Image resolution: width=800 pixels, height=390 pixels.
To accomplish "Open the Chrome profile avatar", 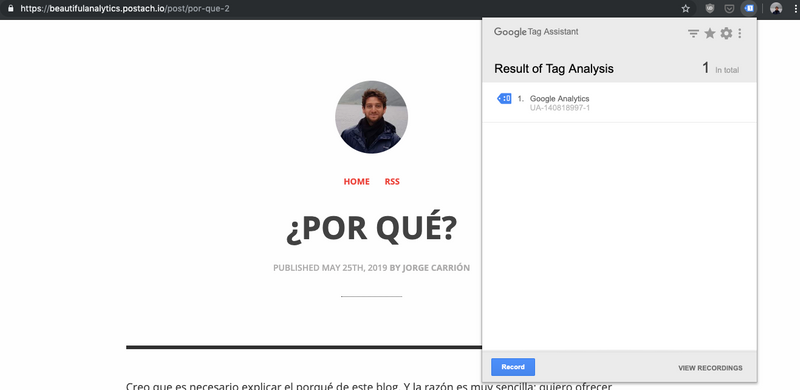I will point(776,8).
